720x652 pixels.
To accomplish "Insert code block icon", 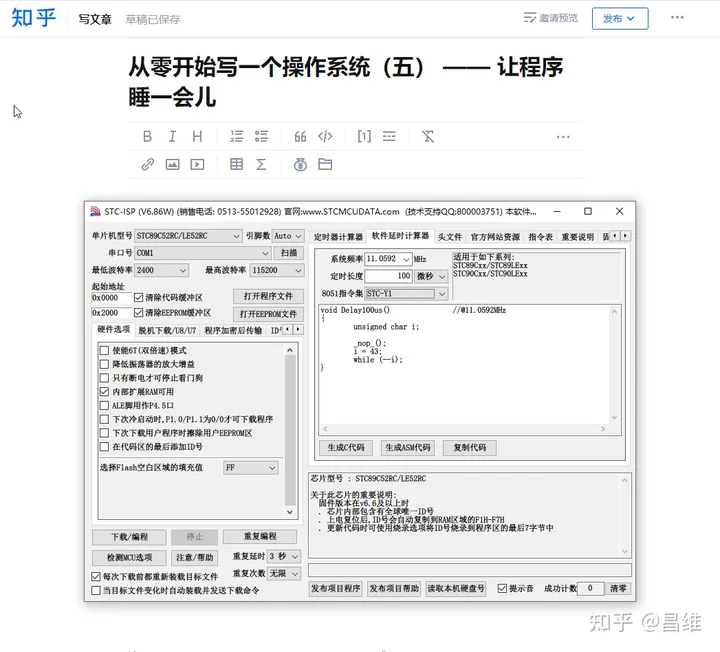I will 325,136.
